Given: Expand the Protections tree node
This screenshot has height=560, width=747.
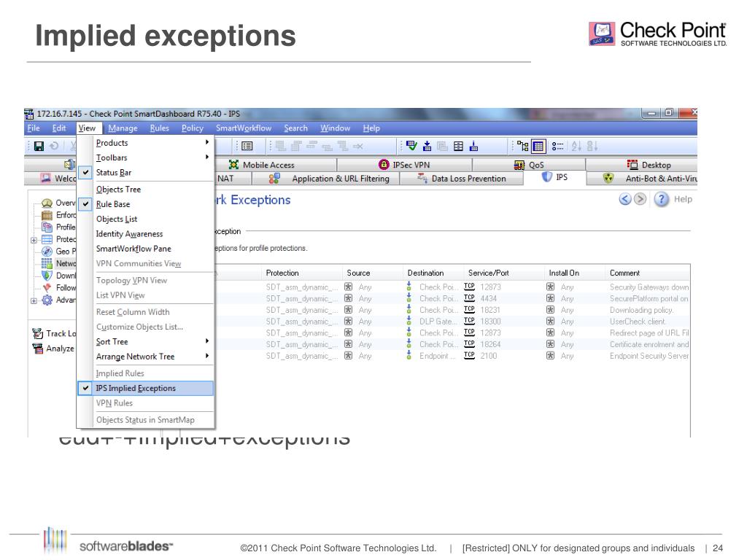Looking at the screenshot, I should pyautogui.click(x=34, y=240).
